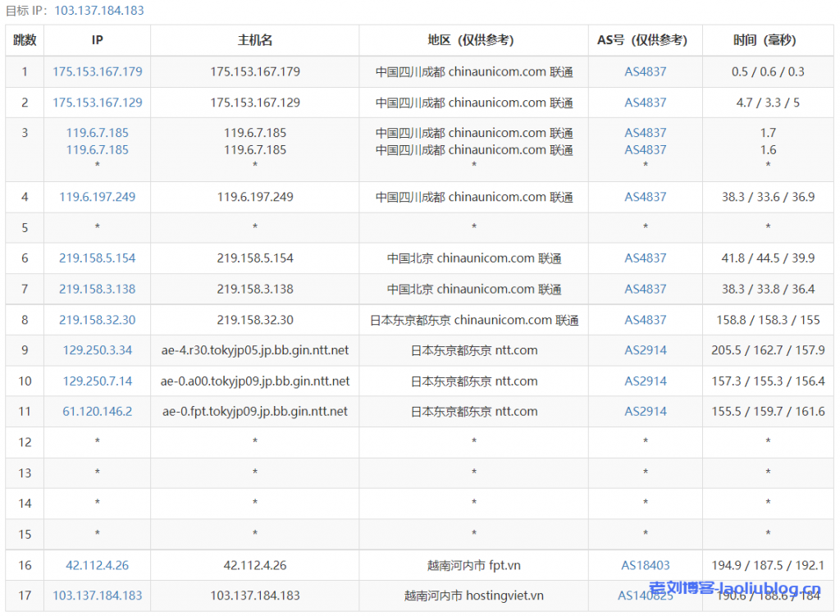Click the AS18403 link
The height and width of the screenshot is (616, 840).
point(645,565)
